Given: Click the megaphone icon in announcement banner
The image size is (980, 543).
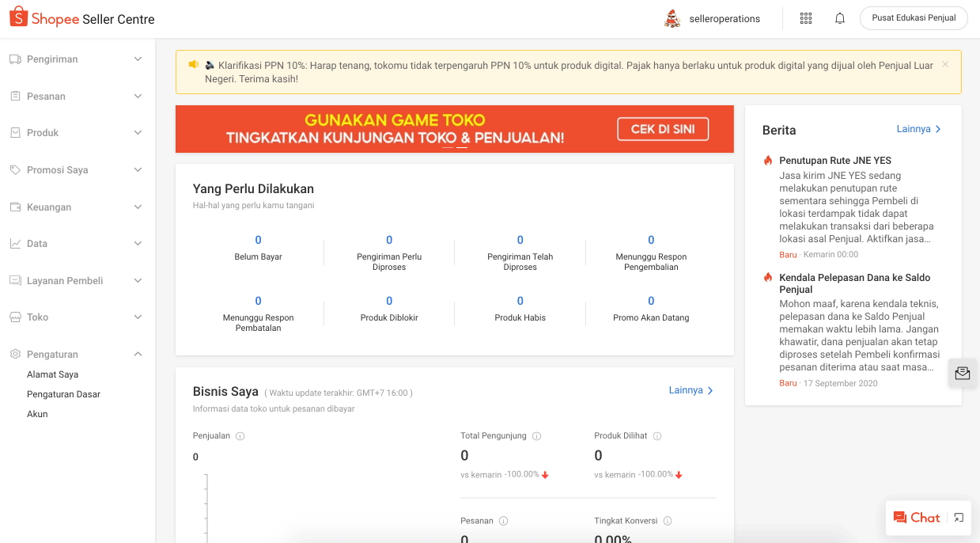Looking at the screenshot, I should click(194, 65).
